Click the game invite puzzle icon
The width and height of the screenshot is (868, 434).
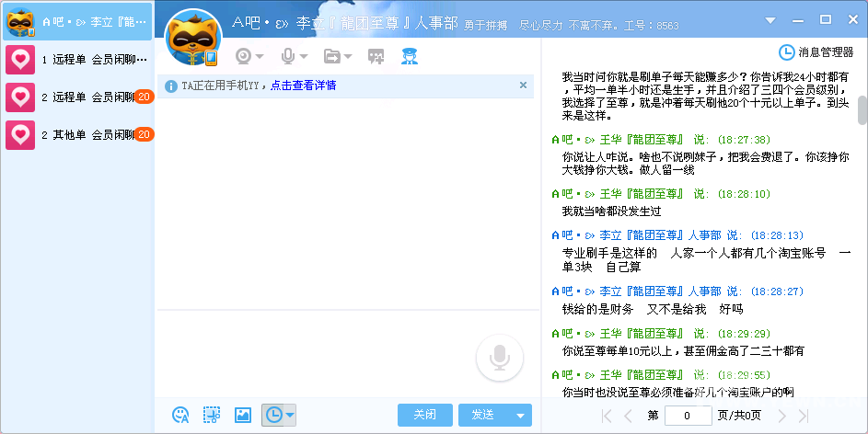coord(376,56)
